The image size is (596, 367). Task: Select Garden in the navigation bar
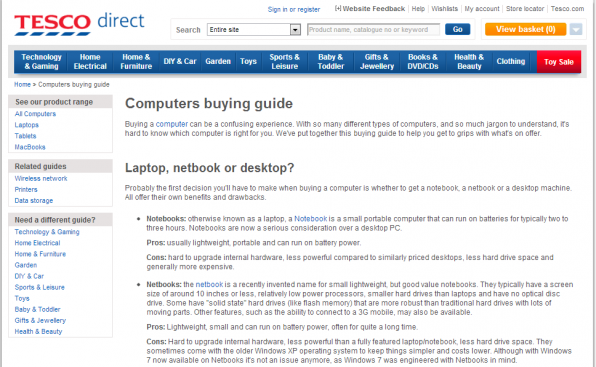point(218,62)
